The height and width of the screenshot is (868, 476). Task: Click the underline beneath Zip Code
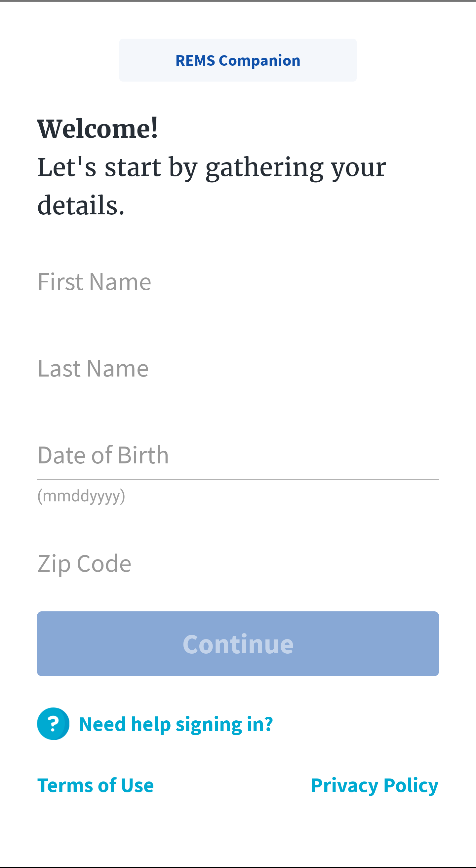(238, 588)
